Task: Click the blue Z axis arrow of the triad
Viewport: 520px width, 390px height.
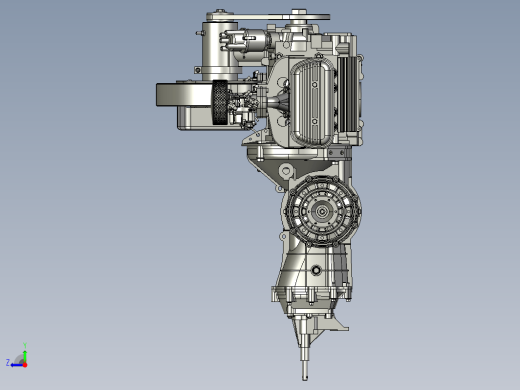Action: (x=17, y=365)
